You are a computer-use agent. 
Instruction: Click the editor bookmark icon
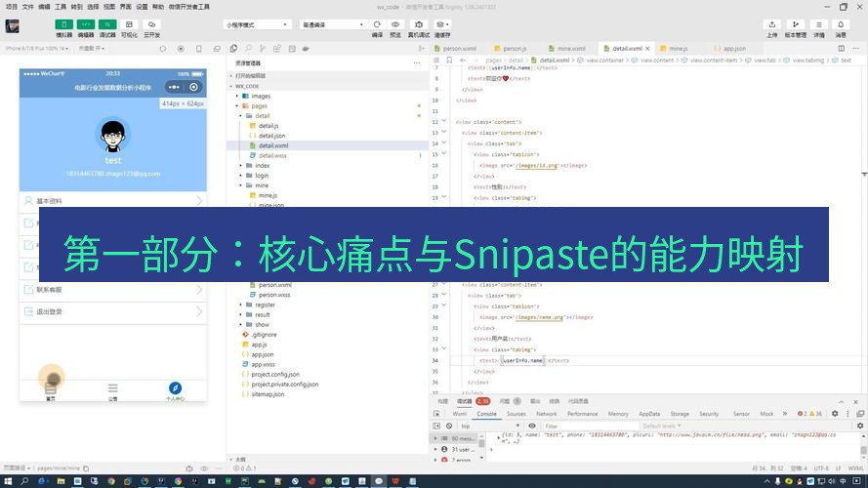449,61
